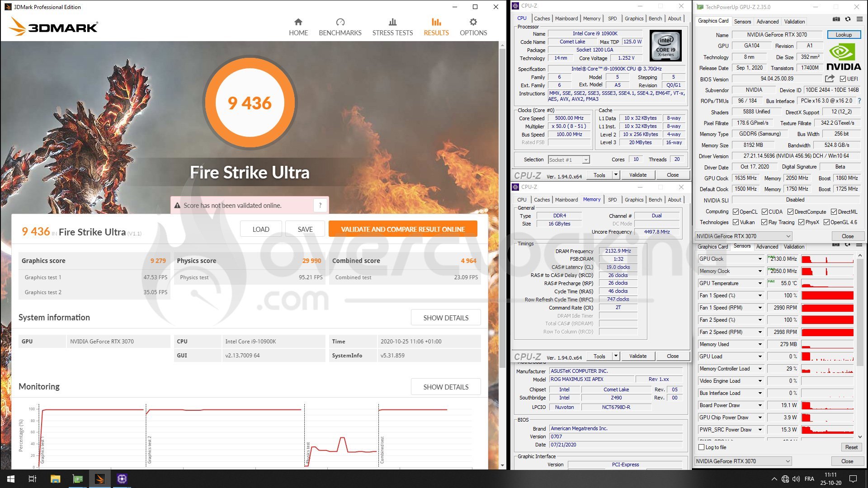Click the Load result button
The height and width of the screenshot is (488, 868).
261,229
